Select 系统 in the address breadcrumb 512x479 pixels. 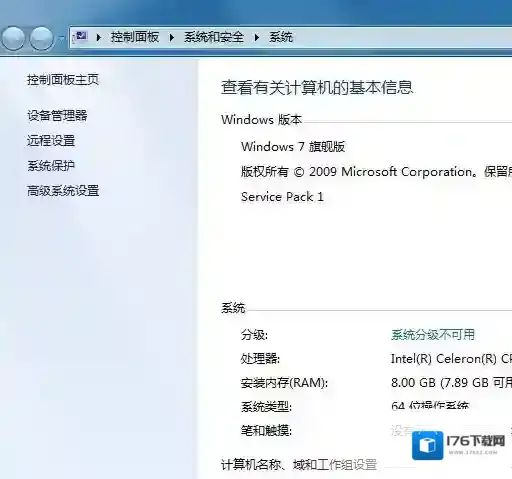click(x=281, y=37)
